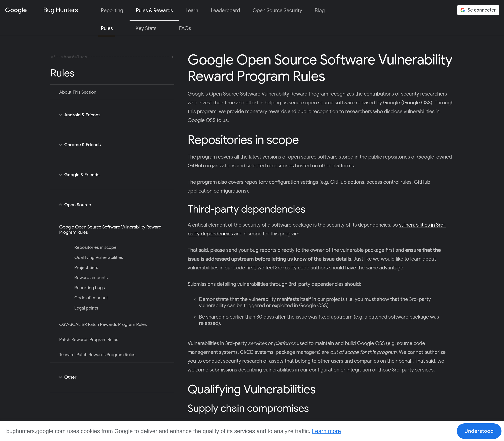Jump to Qualifying Vulnerabilities in sidebar
The width and height of the screenshot is (504, 441).
pos(98,257)
